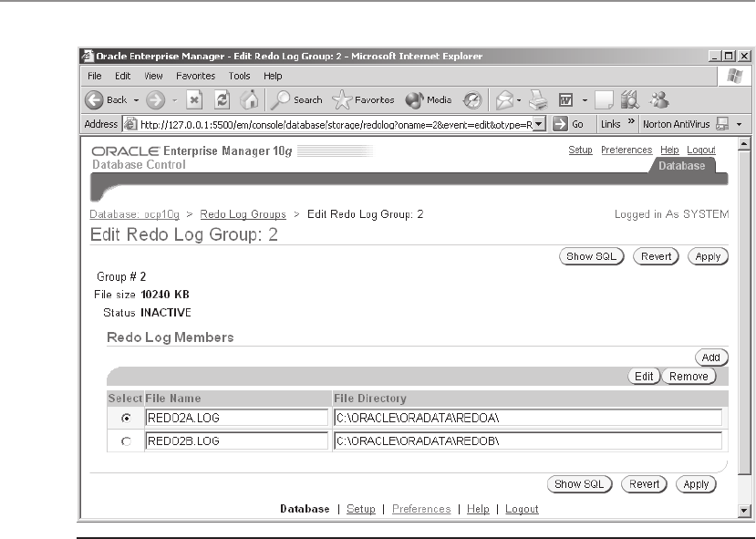Print the page using printer icon

[538, 100]
